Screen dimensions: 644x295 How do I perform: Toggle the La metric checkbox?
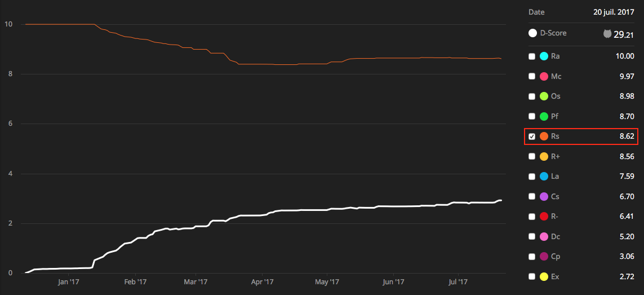(532, 177)
